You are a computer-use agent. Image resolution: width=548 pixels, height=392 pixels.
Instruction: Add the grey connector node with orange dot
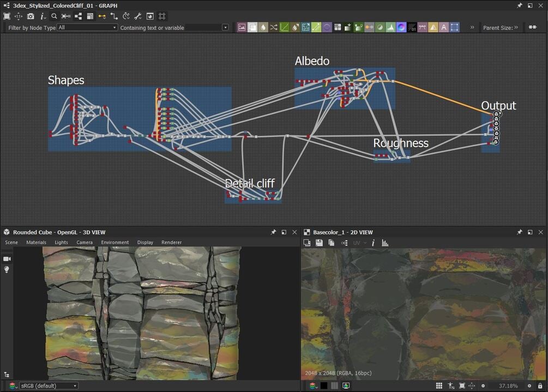point(369,27)
